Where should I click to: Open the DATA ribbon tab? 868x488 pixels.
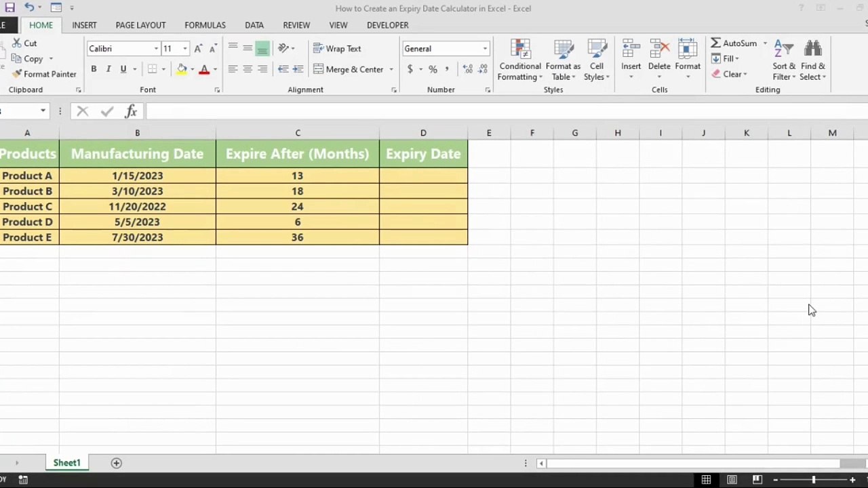254,25
